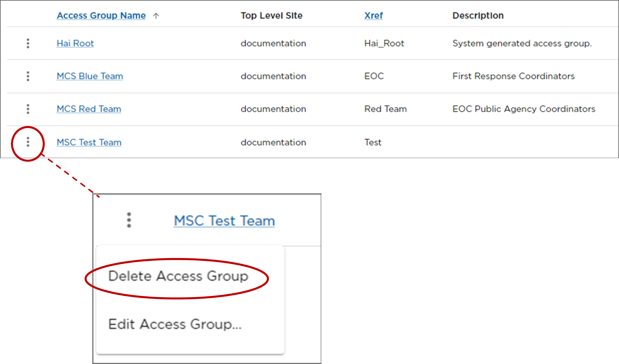Click the vertical ellipsis on the first table row

(28, 44)
